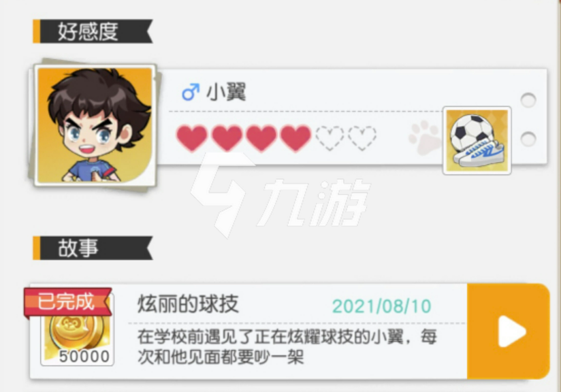Click the 2021/08/10 date label
This screenshot has width=561, height=392.
(x=382, y=306)
